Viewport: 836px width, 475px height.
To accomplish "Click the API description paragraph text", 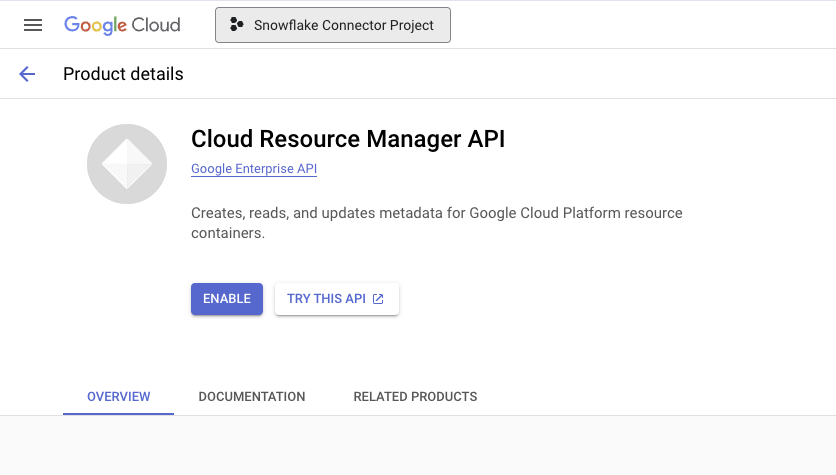I will coord(436,223).
